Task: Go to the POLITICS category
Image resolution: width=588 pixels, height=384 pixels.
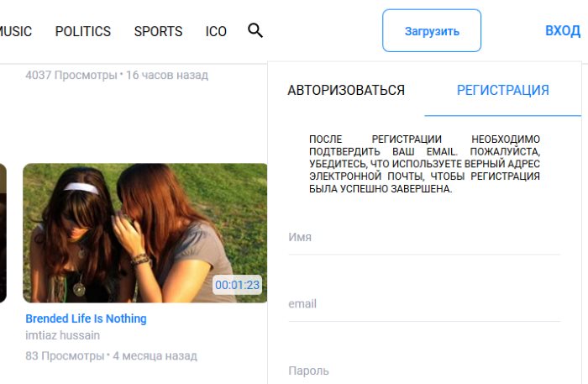Action: pyautogui.click(x=83, y=31)
